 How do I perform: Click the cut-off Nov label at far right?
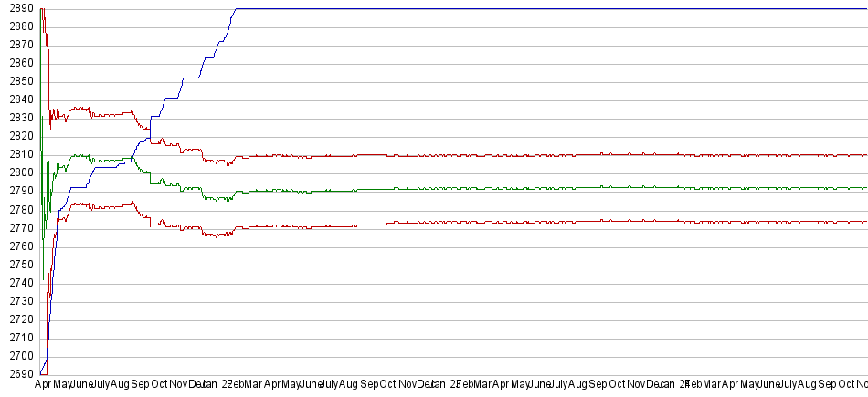[861, 385]
